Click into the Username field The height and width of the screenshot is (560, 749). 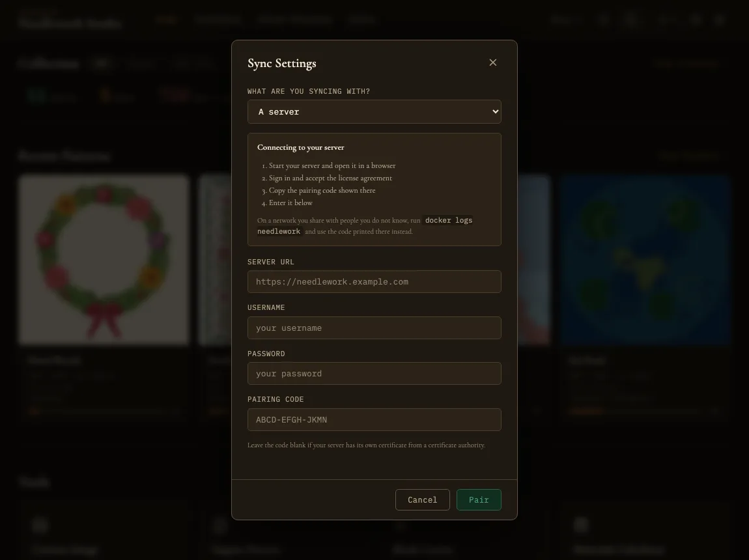tap(374, 328)
